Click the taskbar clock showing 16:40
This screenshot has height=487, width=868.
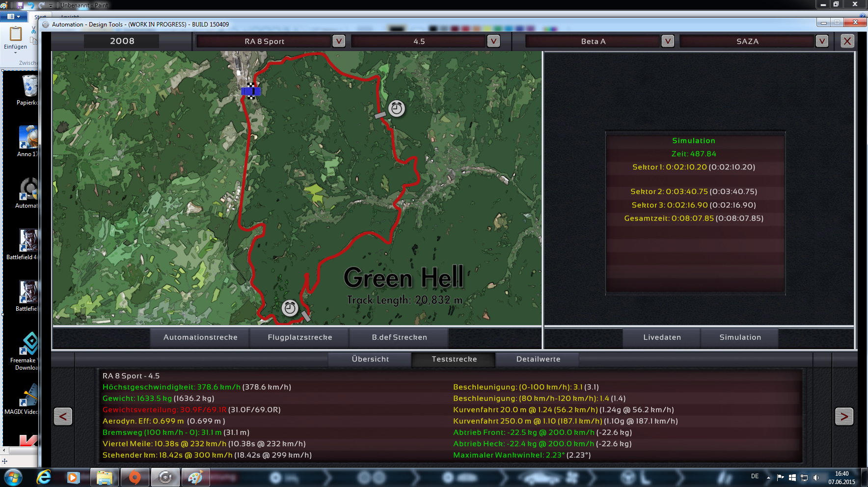coord(841,478)
